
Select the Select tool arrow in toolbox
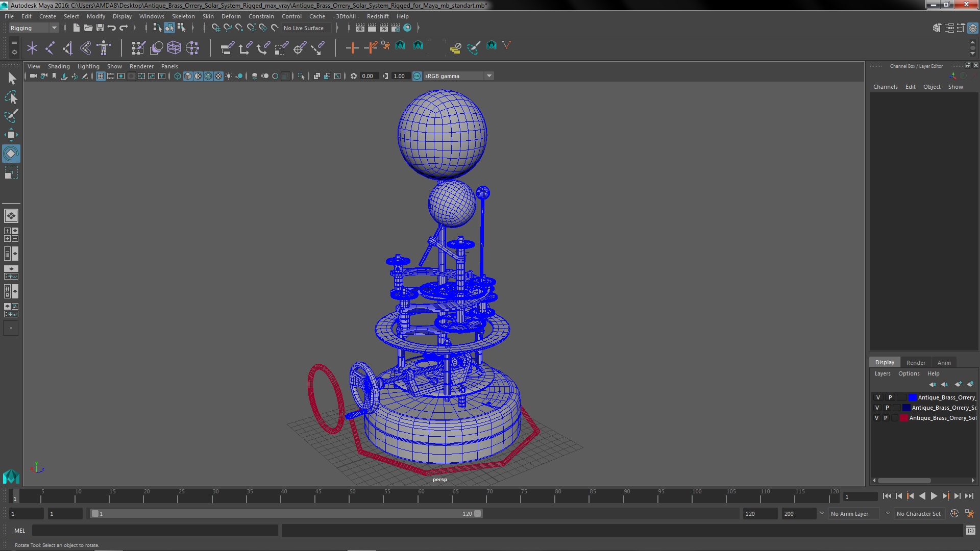tap(11, 78)
